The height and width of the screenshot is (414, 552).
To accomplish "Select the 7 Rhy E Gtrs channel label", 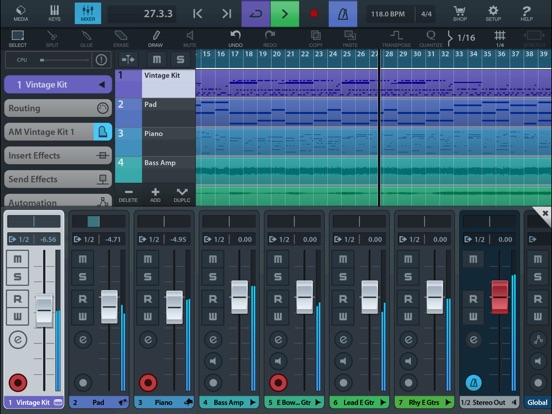I will [x=424, y=402].
